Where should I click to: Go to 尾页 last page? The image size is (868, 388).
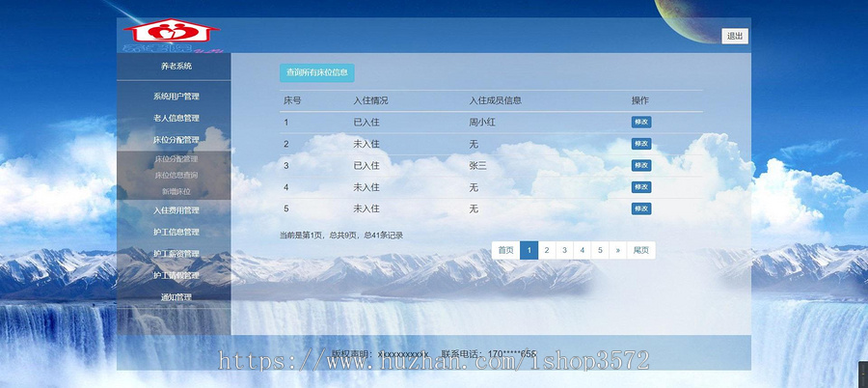point(641,251)
